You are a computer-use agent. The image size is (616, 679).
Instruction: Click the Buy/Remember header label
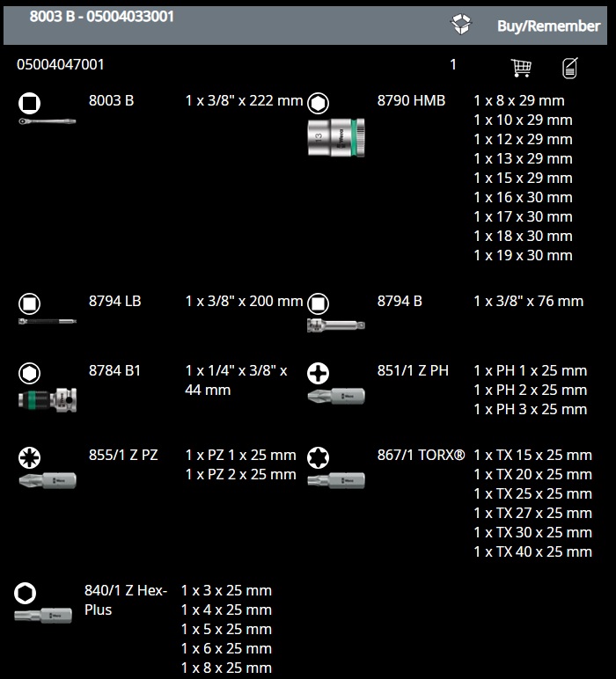pyautogui.click(x=548, y=26)
